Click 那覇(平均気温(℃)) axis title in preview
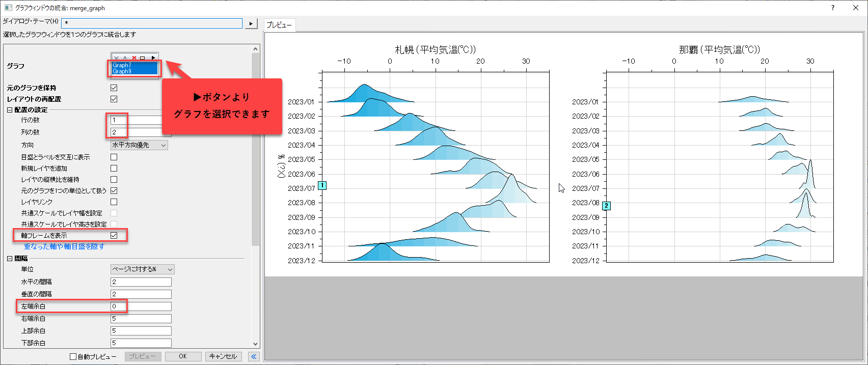This screenshot has height=365, width=868. 719,49
